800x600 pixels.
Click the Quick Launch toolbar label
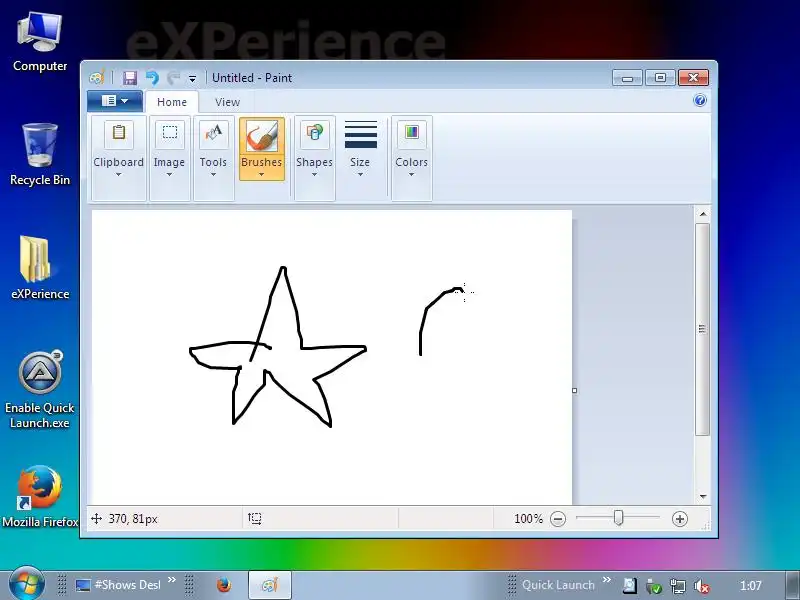click(x=558, y=585)
